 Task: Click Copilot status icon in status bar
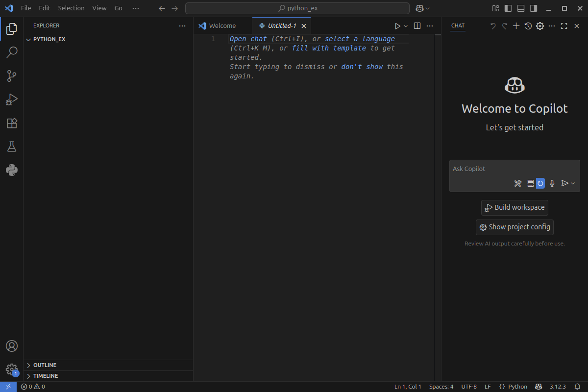click(x=539, y=387)
